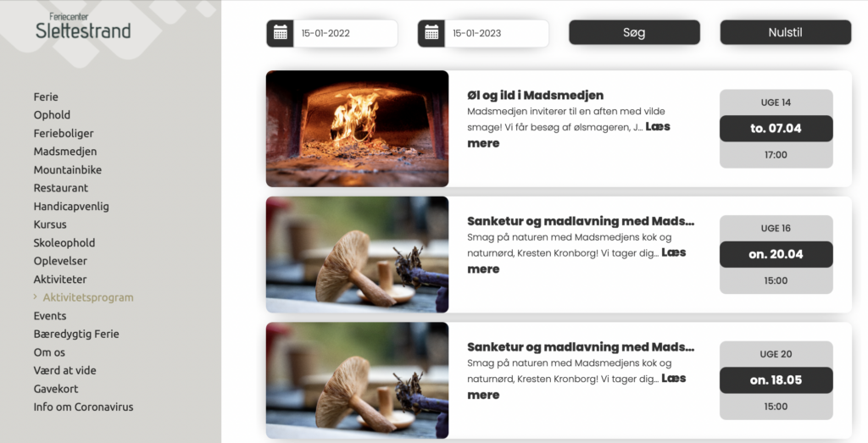The image size is (868, 443).
Task: Edit the end date field 15-01-2023
Action: (x=497, y=33)
